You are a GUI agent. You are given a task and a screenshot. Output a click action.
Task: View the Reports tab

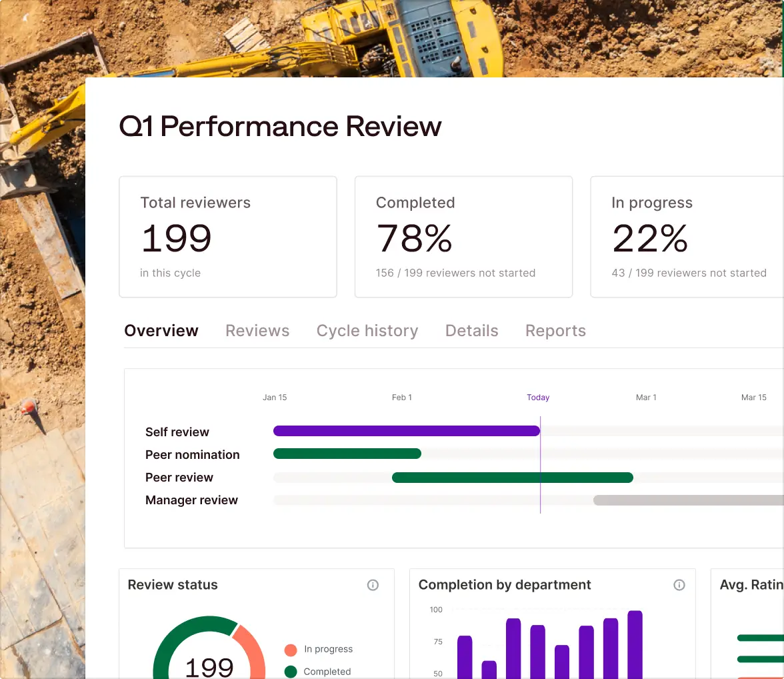point(555,330)
